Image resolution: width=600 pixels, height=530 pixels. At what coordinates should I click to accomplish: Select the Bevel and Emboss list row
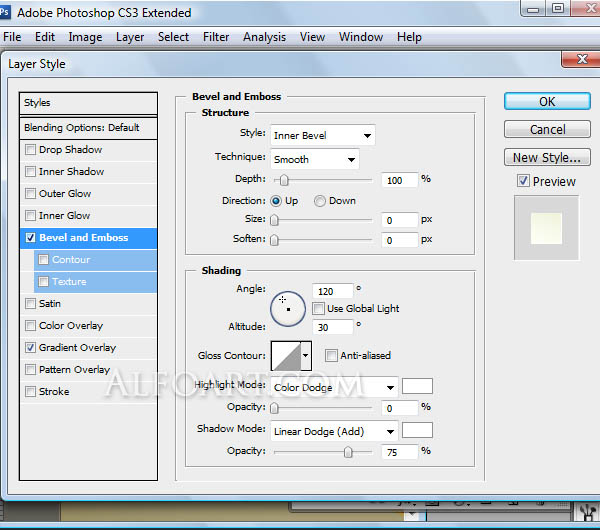(88, 238)
